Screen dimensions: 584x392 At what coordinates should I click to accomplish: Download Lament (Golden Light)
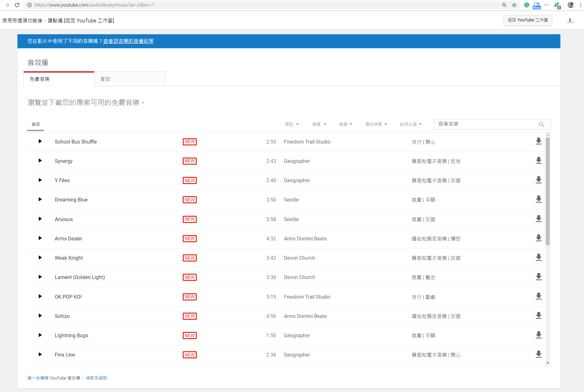coord(539,277)
